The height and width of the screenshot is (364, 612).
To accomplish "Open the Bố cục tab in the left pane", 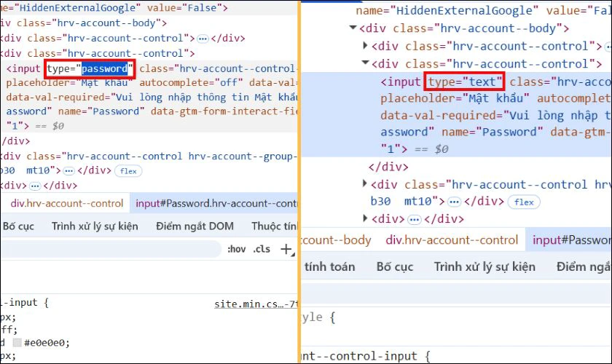I will pyautogui.click(x=18, y=226).
